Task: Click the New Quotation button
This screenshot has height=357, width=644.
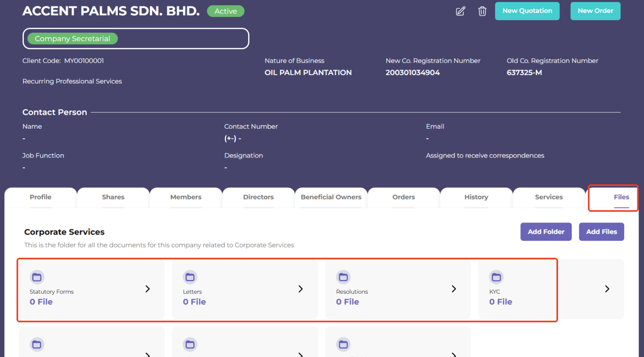Action: [527, 11]
